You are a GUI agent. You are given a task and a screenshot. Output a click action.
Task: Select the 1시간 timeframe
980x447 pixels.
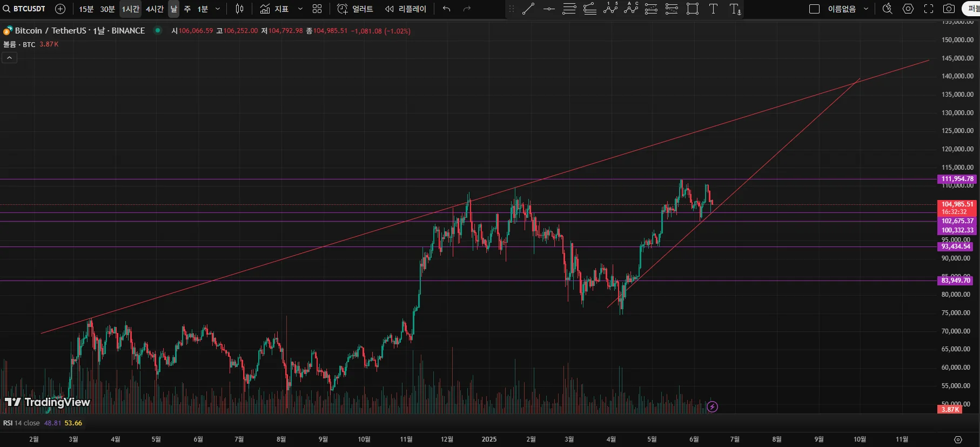[x=131, y=9]
